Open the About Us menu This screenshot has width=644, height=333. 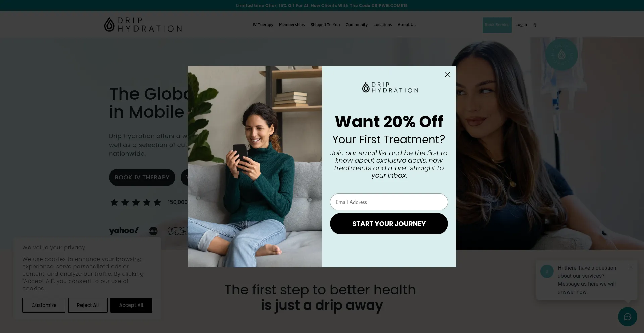(407, 25)
